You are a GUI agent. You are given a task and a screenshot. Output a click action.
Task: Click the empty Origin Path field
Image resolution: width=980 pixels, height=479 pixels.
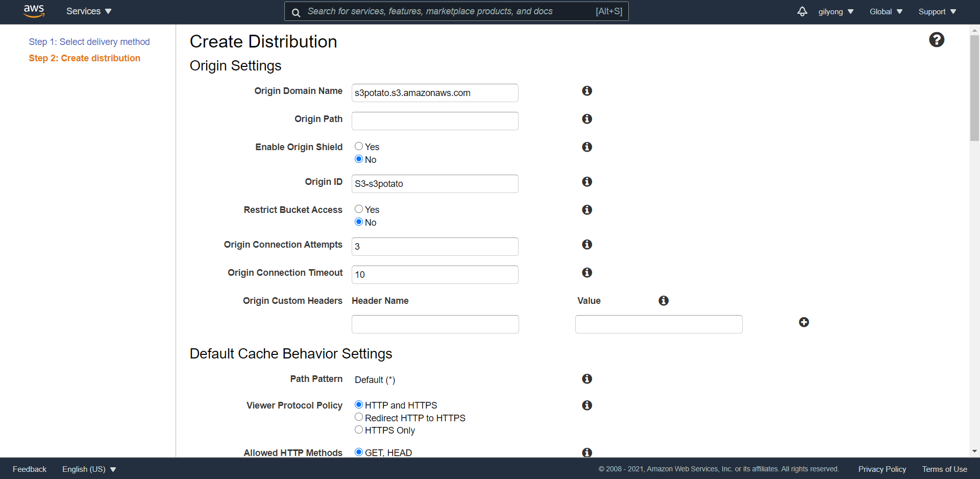[435, 121]
